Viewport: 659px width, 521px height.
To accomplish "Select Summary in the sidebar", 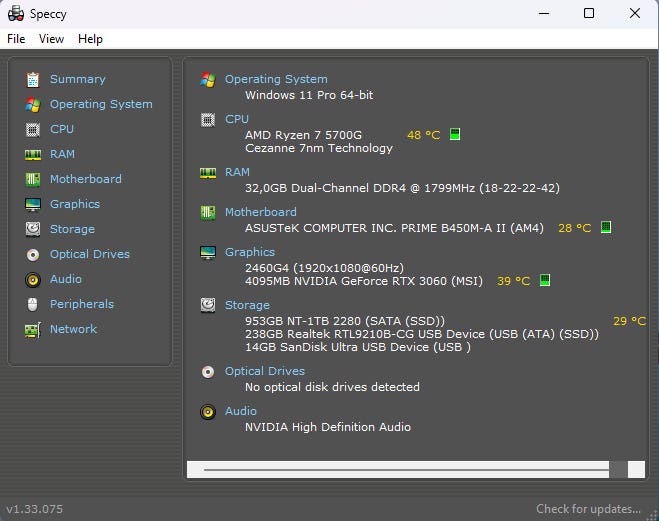I will coord(78,79).
